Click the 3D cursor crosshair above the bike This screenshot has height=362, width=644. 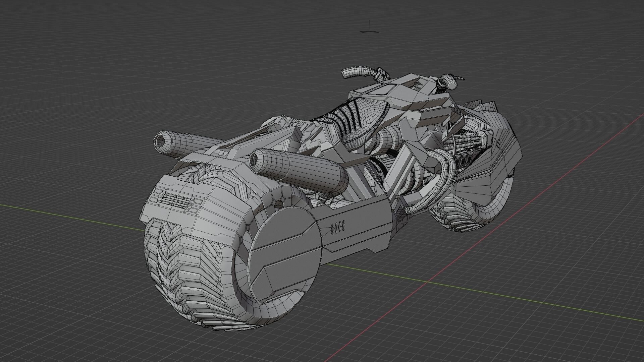point(369,32)
